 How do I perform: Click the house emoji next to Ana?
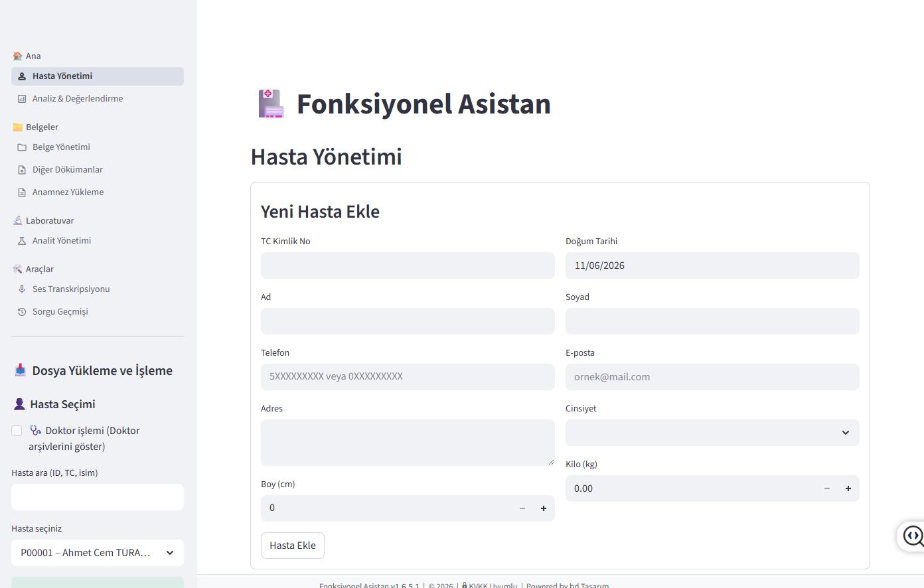17,56
